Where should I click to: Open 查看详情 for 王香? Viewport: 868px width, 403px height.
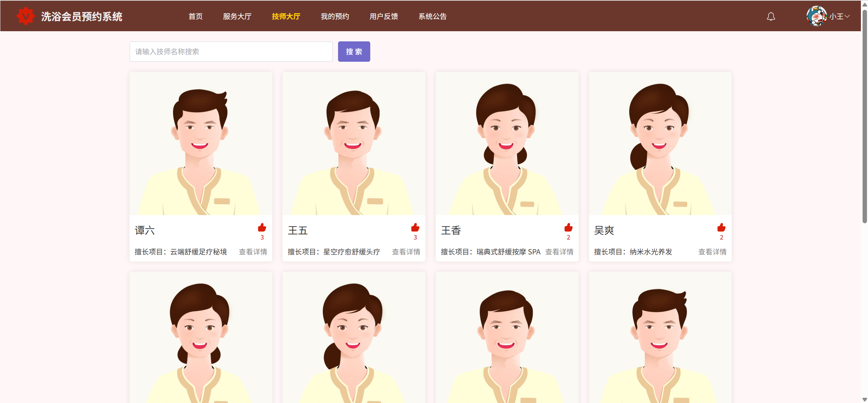[559, 252]
